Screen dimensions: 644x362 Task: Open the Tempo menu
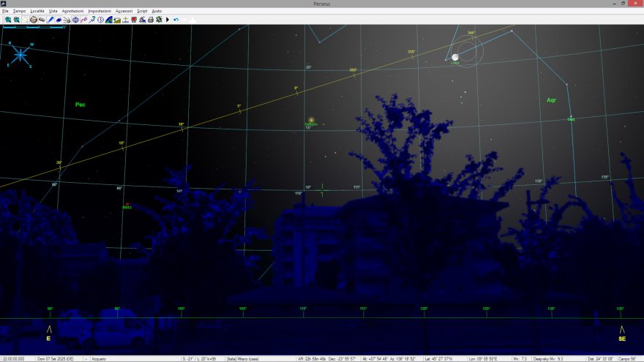[19, 12]
